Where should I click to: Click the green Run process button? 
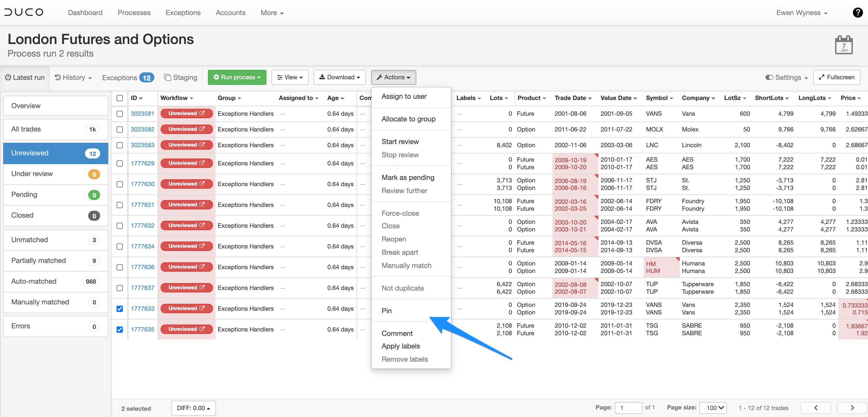(237, 77)
